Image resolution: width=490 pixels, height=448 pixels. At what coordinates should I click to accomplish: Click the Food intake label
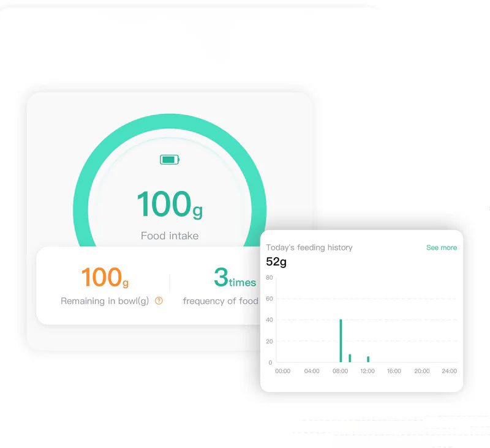[170, 236]
